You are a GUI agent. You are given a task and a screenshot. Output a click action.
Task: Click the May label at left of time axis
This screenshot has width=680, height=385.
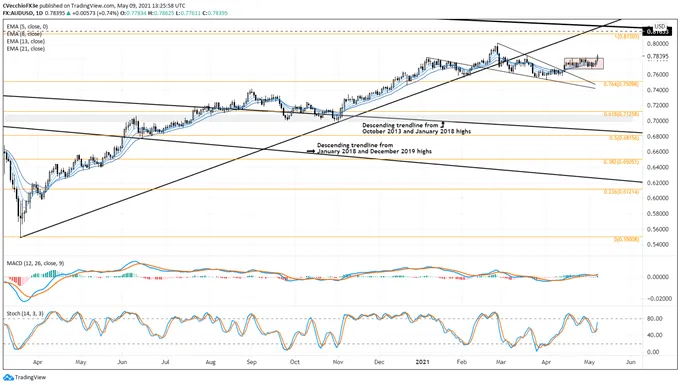pyautogui.click(x=81, y=362)
